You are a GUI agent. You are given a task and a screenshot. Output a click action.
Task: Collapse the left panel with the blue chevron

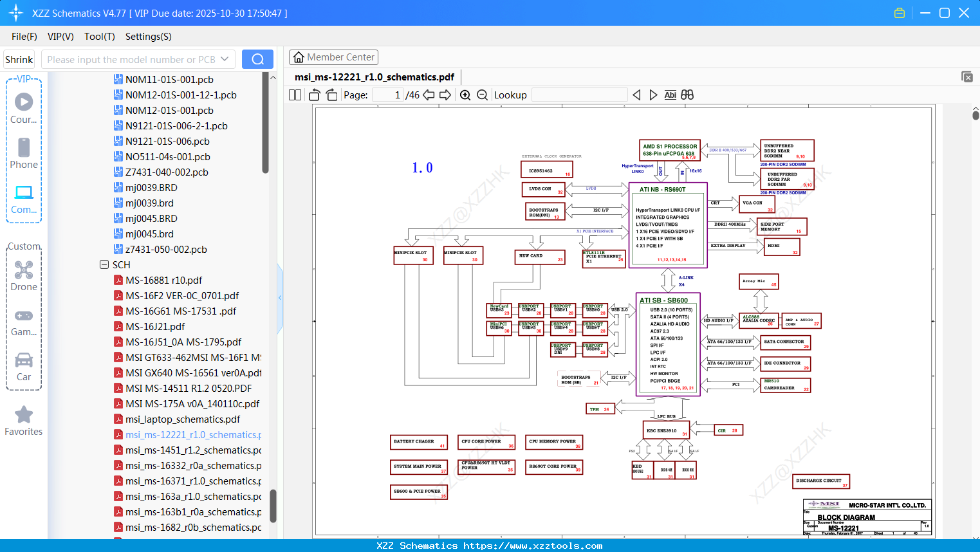point(279,297)
